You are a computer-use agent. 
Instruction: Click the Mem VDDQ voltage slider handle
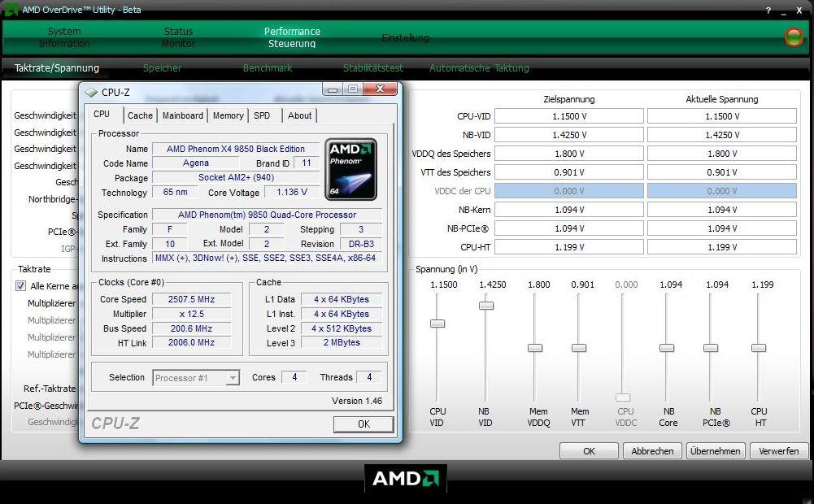pos(535,348)
